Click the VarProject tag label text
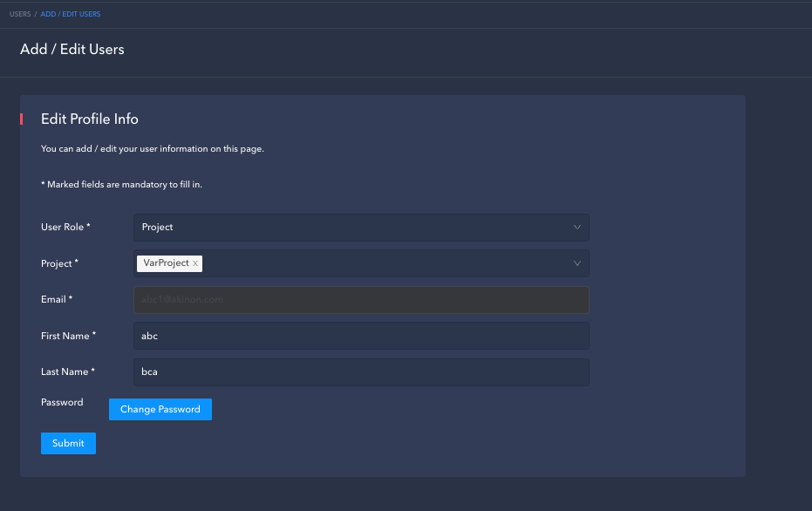Image resolution: width=812 pixels, height=511 pixels. [x=166, y=263]
